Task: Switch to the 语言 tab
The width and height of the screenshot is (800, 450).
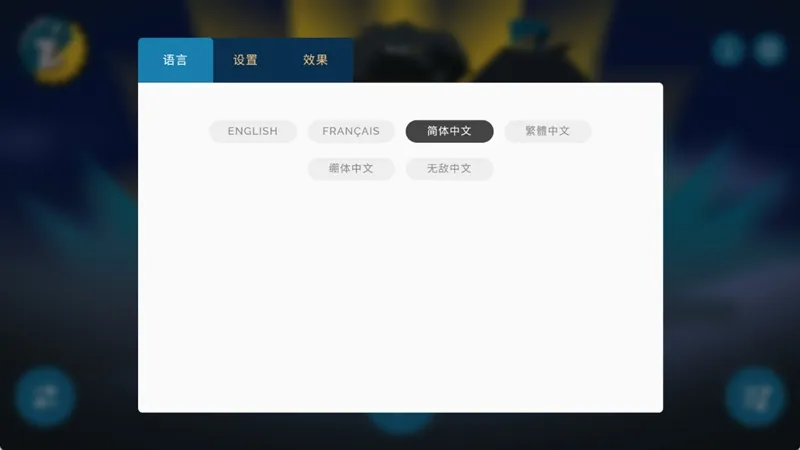Action: pyautogui.click(x=176, y=60)
